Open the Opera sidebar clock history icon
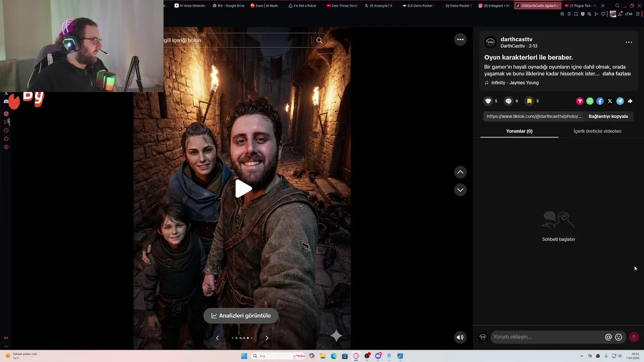The width and height of the screenshot is (644, 362). 6,130
